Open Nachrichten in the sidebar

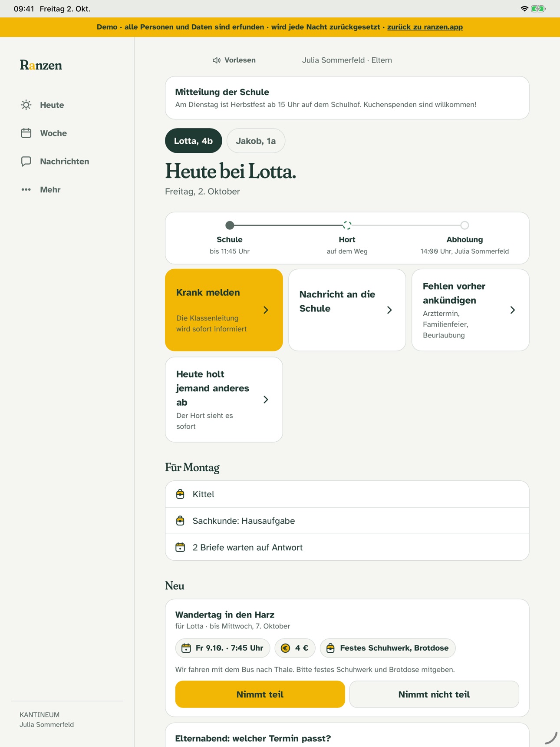67,161
